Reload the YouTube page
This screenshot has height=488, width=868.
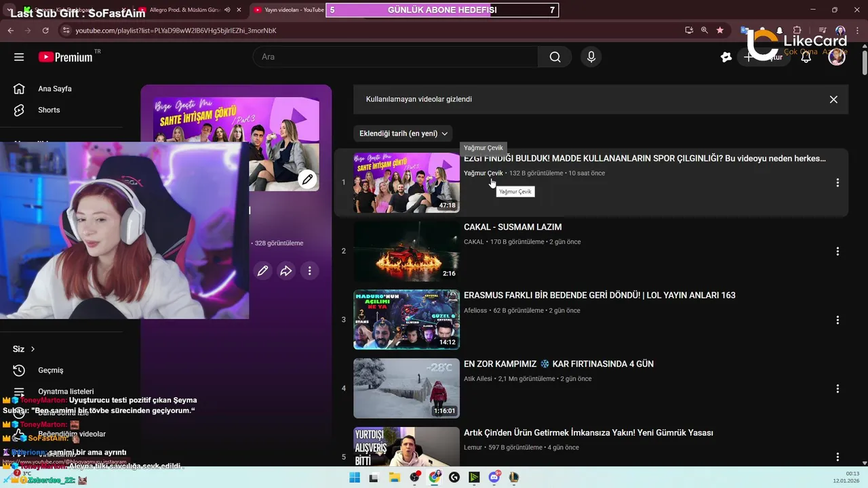pos(45,30)
